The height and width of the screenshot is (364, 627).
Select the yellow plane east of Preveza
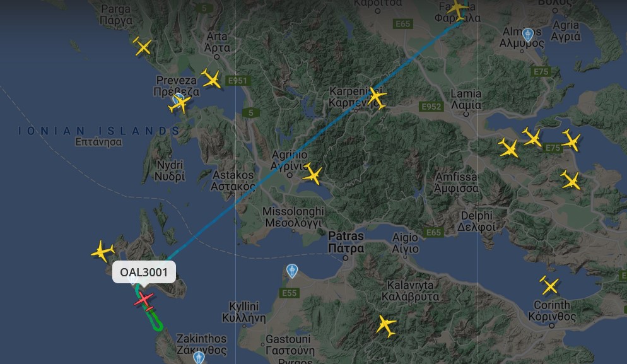click(211, 78)
